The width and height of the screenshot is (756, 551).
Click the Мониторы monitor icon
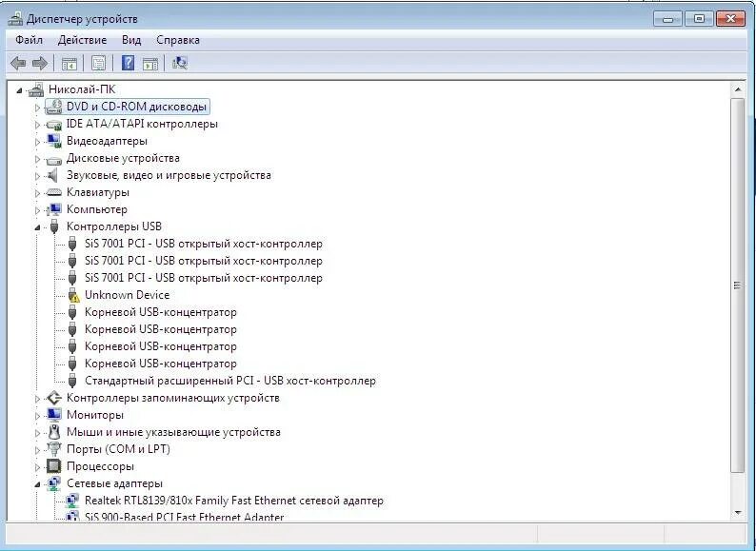click(x=54, y=415)
